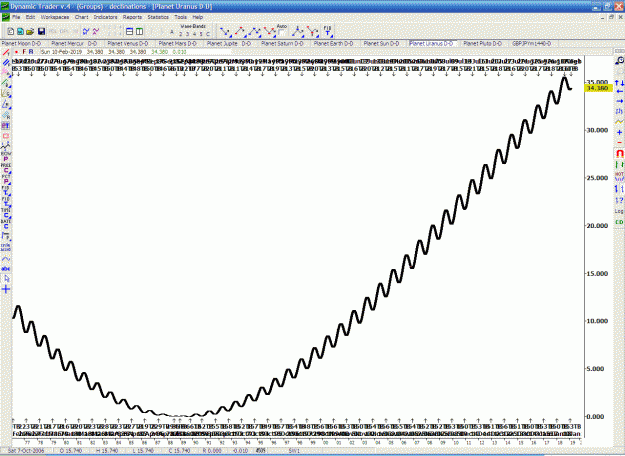Open the Statistics menu
625x456 pixels.
(x=158, y=17)
